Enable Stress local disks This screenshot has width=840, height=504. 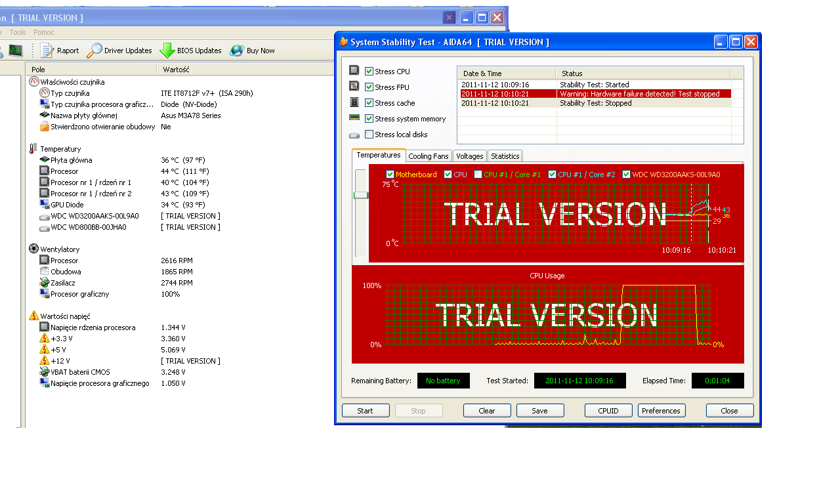tap(369, 134)
